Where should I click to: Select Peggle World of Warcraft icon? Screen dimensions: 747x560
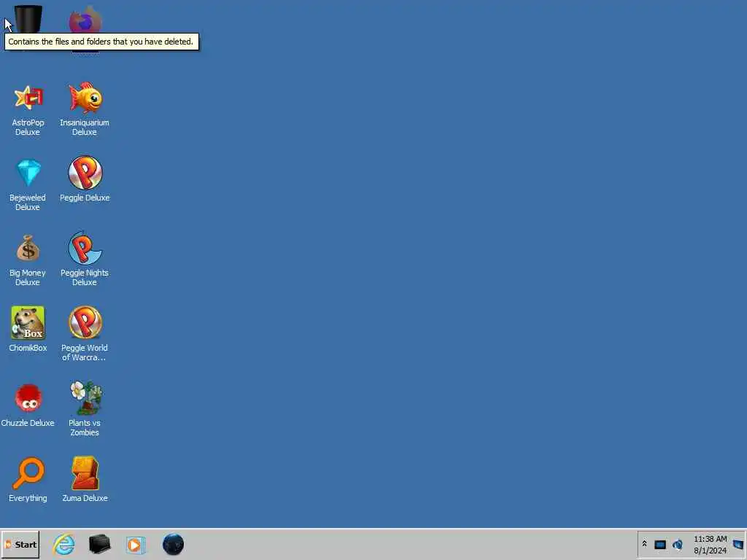[x=85, y=322]
